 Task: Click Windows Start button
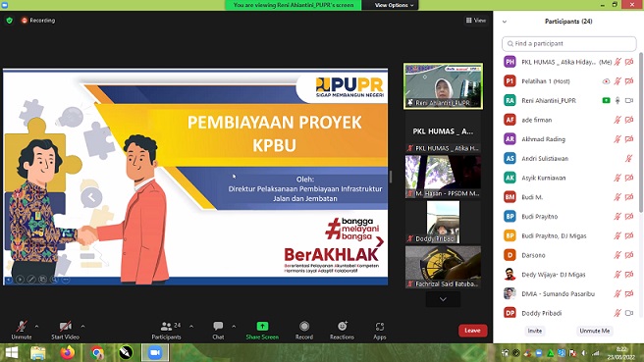(12, 353)
